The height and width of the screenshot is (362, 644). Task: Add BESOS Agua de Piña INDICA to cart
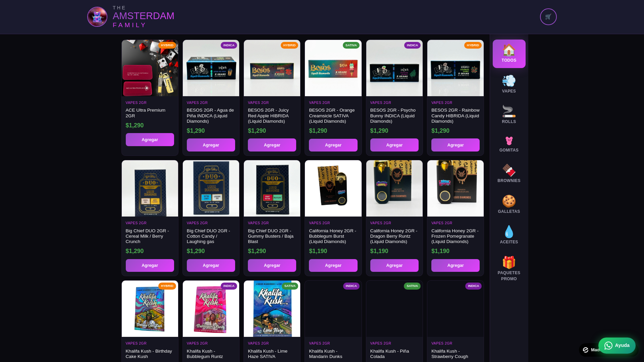coord(211,145)
